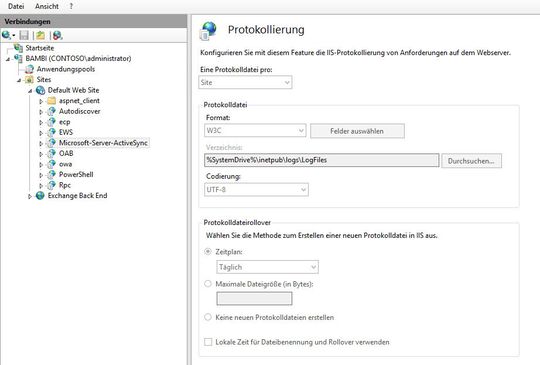
Task: Open the Zeitplan Täglich dropdown
Action: pyautogui.click(x=268, y=267)
